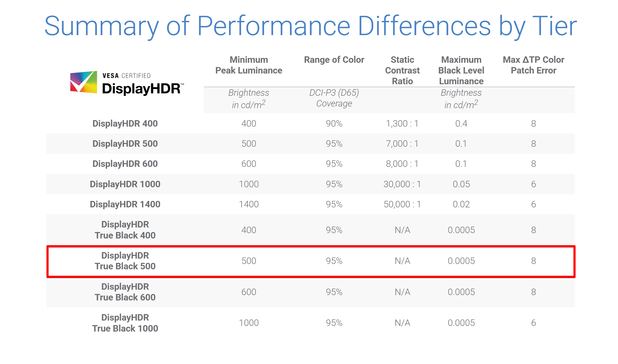Click the '0.02' black level for DisplayHDR 1400

click(461, 204)
